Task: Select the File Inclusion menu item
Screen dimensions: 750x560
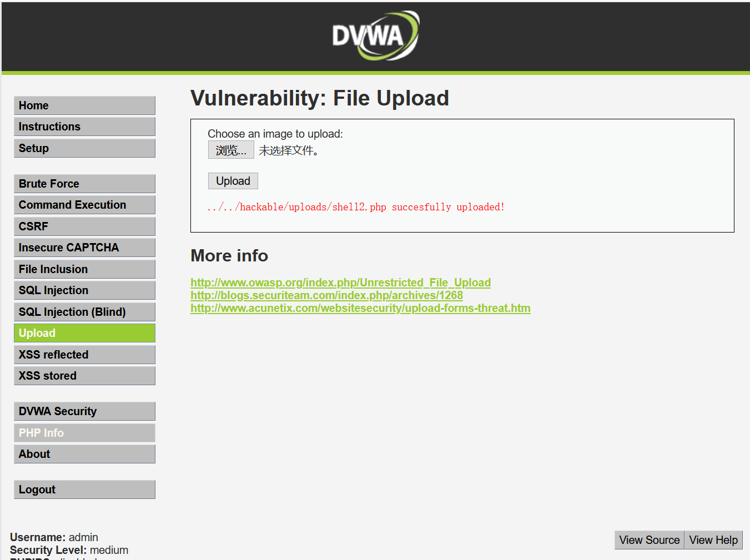Action: pos(84,269)
